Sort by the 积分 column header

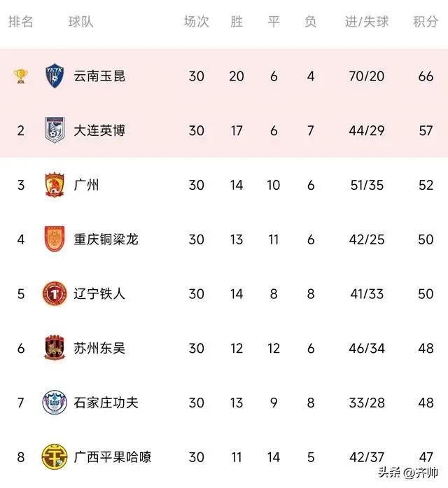[x=426, y=22]
